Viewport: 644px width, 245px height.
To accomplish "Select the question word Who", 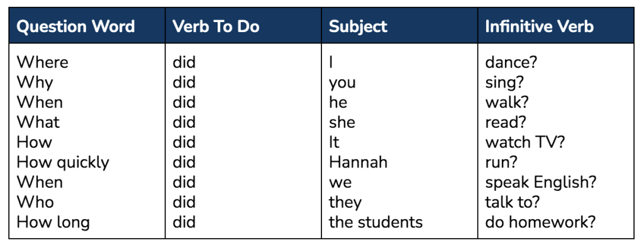I will click(35, 203).
